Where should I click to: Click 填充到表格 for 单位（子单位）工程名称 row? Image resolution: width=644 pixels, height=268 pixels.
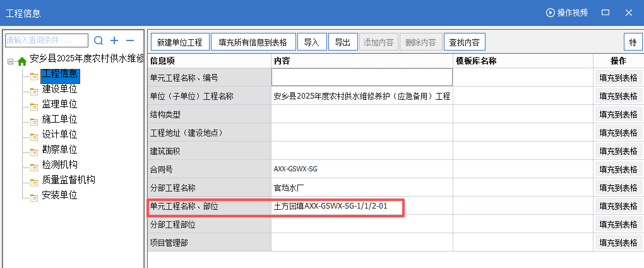[x=619, y=96]
